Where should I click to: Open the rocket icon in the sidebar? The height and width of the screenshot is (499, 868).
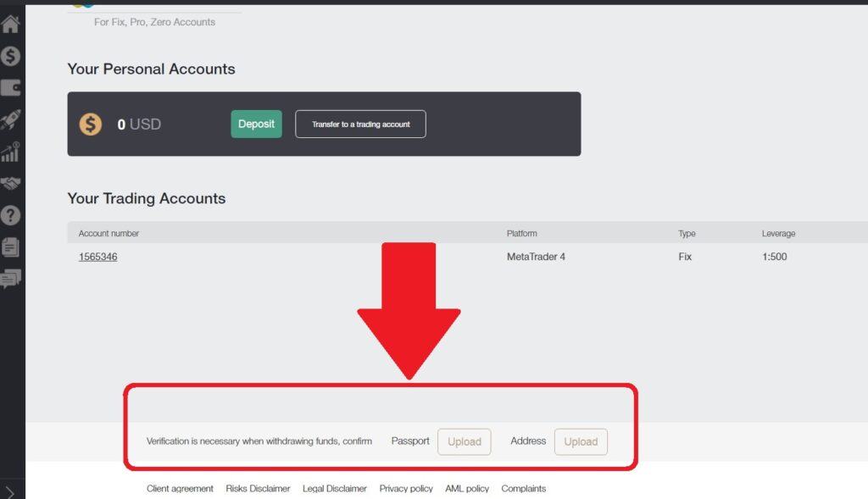pos(10,119)
